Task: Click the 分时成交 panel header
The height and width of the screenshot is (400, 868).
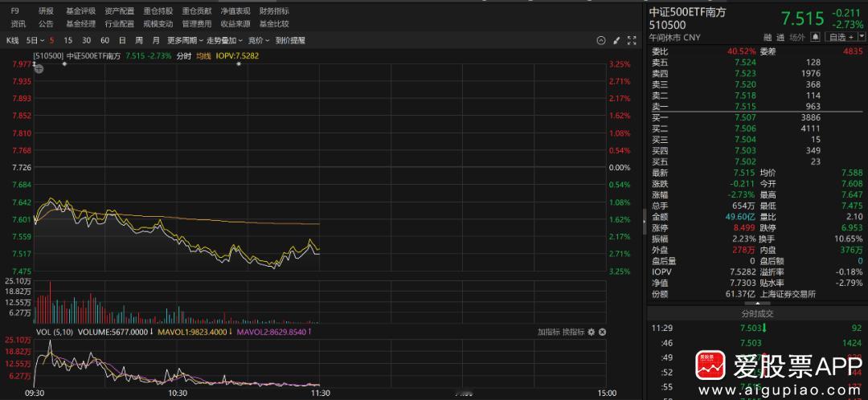Action: click(757, 314)
